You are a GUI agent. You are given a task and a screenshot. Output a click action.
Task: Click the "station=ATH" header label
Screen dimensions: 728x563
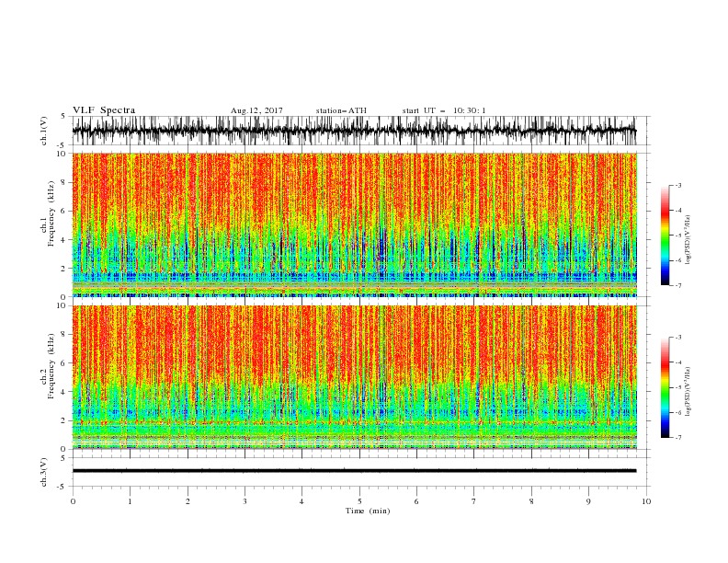click(x=341, y=110)
